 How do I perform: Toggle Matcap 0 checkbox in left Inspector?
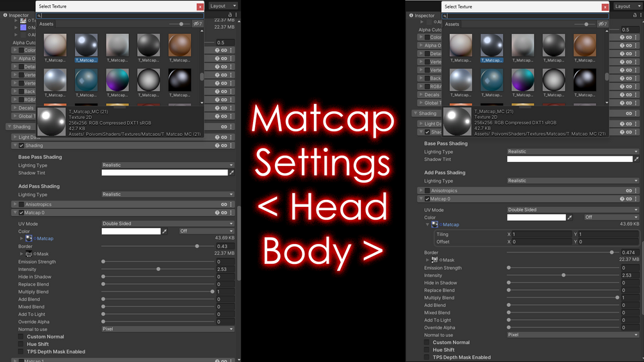(21, 213)
